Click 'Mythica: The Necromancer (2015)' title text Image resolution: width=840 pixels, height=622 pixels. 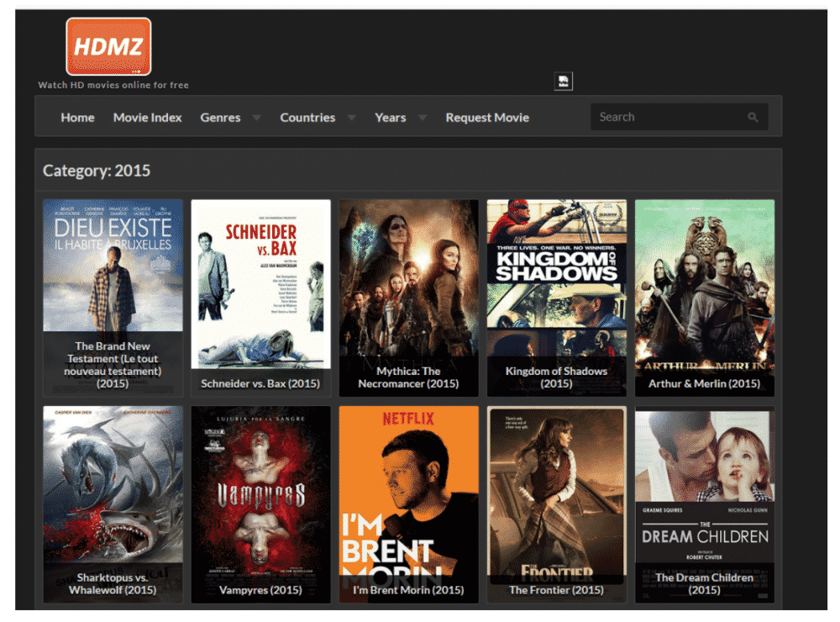click(408, 377)
